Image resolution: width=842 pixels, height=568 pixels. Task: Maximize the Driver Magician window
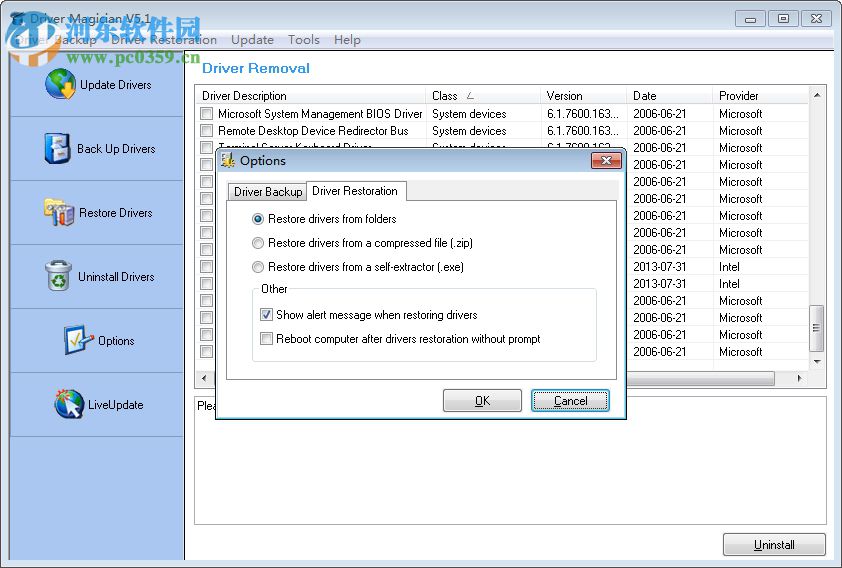tap(783, 19)
